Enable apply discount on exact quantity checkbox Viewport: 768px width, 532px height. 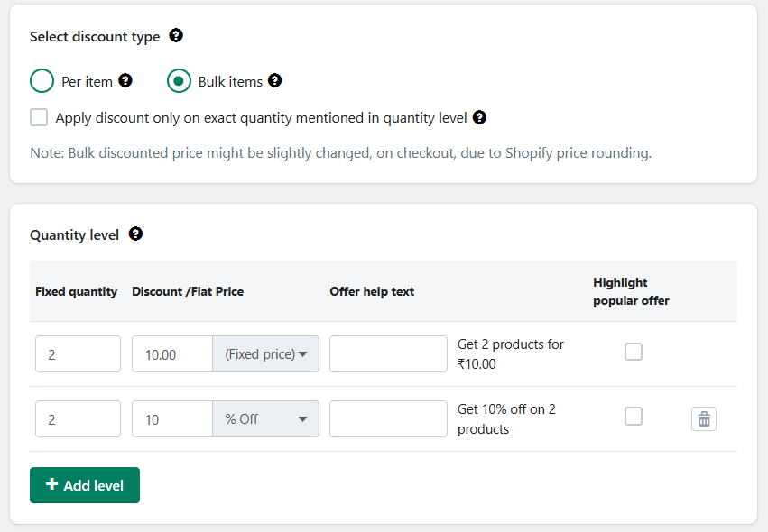click(x=39, y=117)
